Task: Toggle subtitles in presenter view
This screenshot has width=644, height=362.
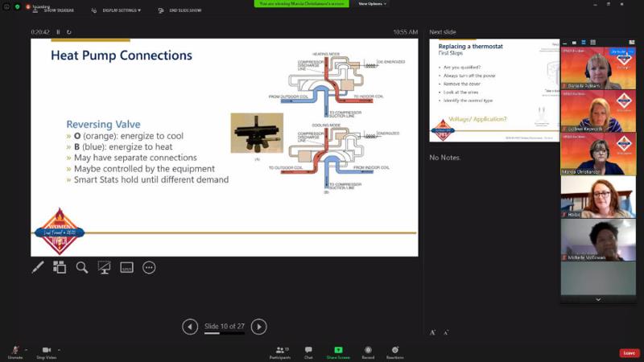Action: 126,268
